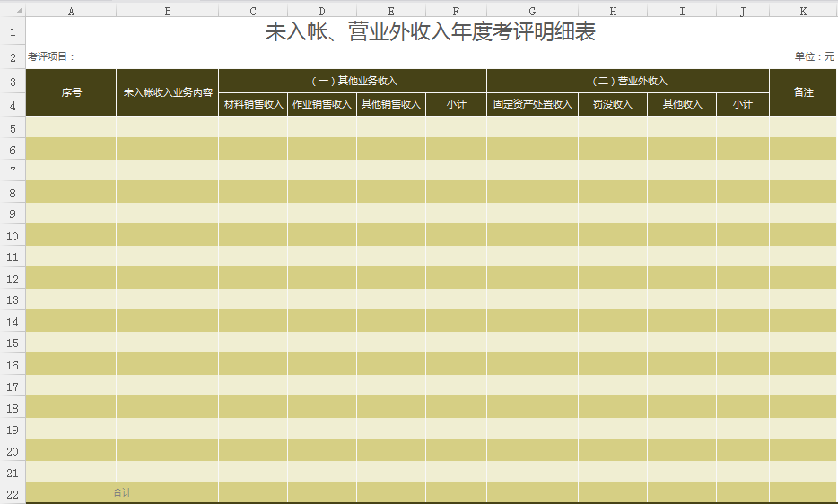Click the （一）其他业务收入 merged header
The height and width of the screenshot is (504, 838).
pyautogui.click(x=352, y=81)
